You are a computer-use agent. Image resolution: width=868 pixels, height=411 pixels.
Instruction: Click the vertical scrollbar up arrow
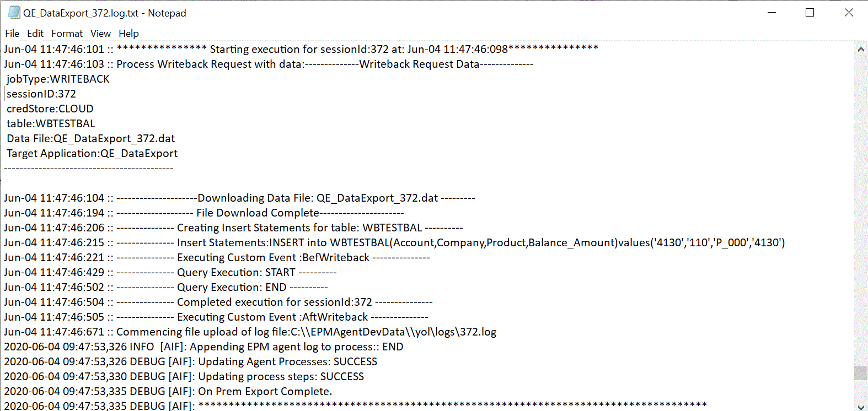click(x=861, y=49)
